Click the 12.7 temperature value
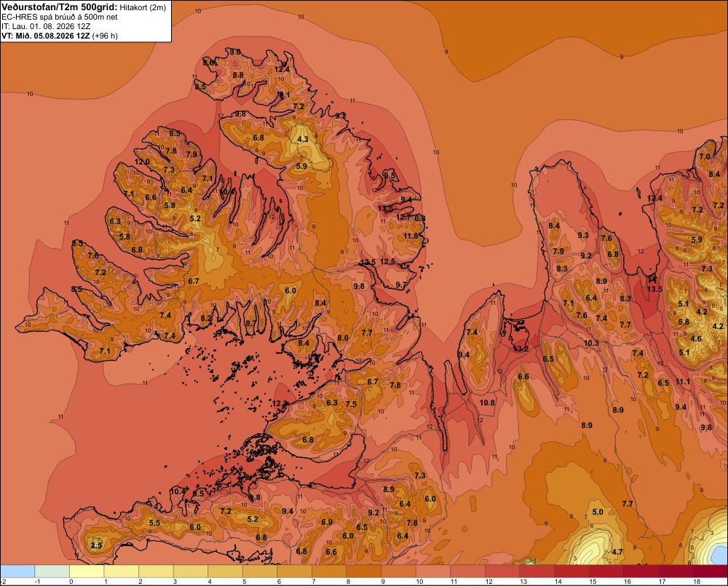This screenshot has height=586, width=728. tap(403, 217)
